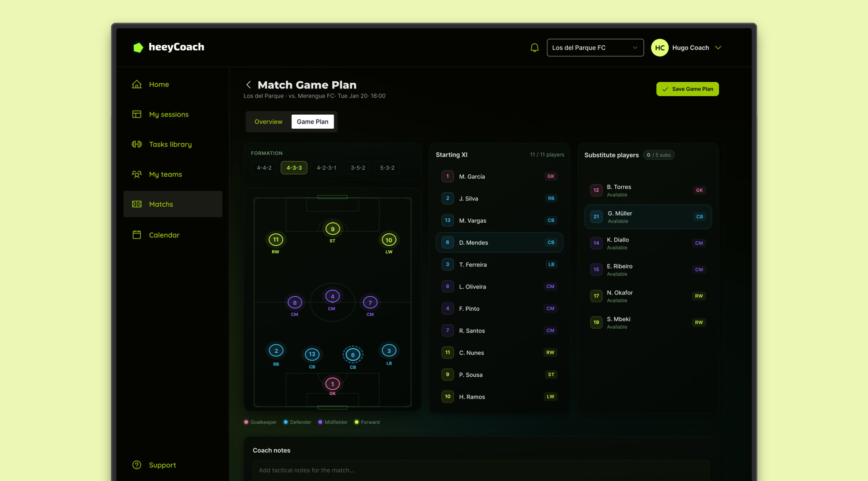Select P. Sousa in Starting XI
This screenshot has height=481, width=868.
[499, 375]
